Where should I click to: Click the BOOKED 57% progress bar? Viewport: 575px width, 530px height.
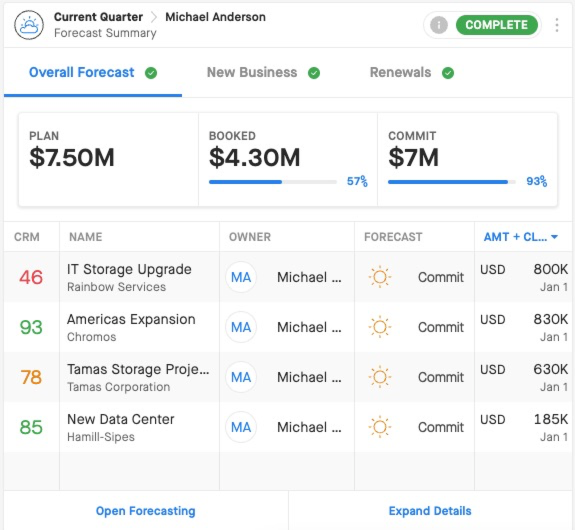click(272, 182)
